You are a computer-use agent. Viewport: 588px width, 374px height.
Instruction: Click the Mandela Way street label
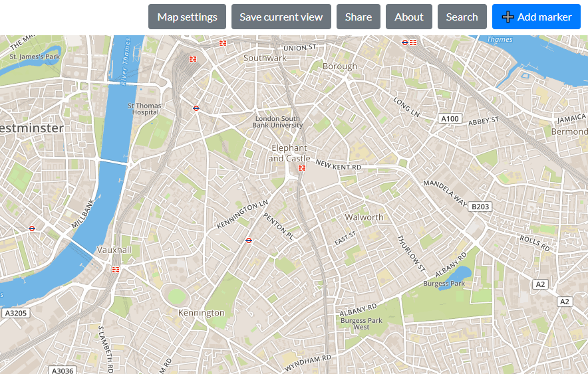pyautogui.click(x=445, y=193)
